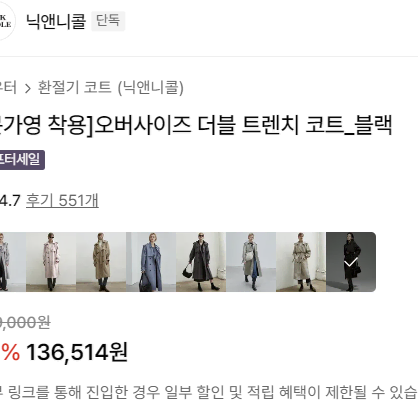The image size is (418, 418).
Task: Select the charcoal coat with black handbag
Action: point(201,262)
